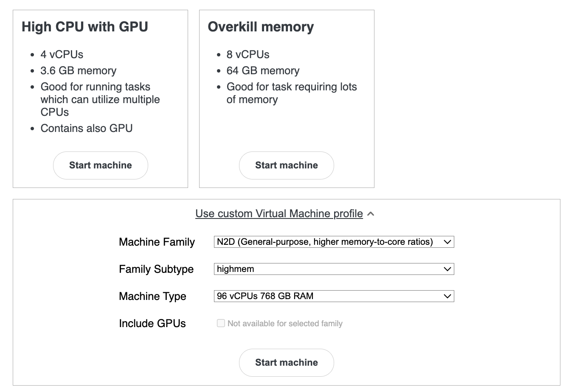574x392 pixels.
Task: Click the Machine Type dropdown arrow
Action: pyautogui.click(x=447, y=296)
